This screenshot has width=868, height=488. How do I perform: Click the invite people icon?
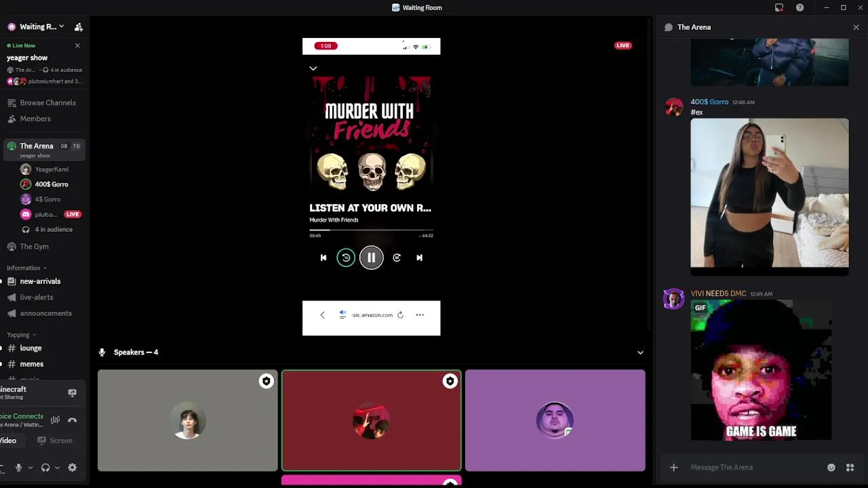[x=79, y=27]
